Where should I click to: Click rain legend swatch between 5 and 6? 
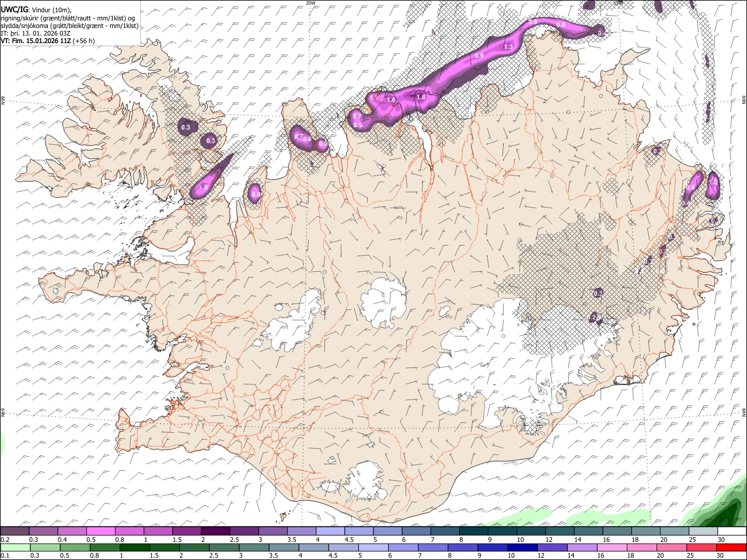(374, 547)
